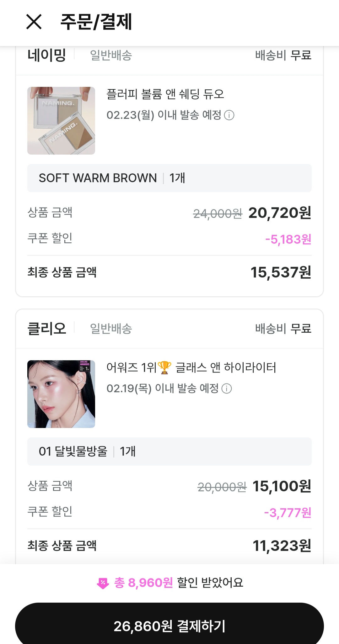Open the NAMING eyeshadow duo product thumbnail

pos(61,121)
